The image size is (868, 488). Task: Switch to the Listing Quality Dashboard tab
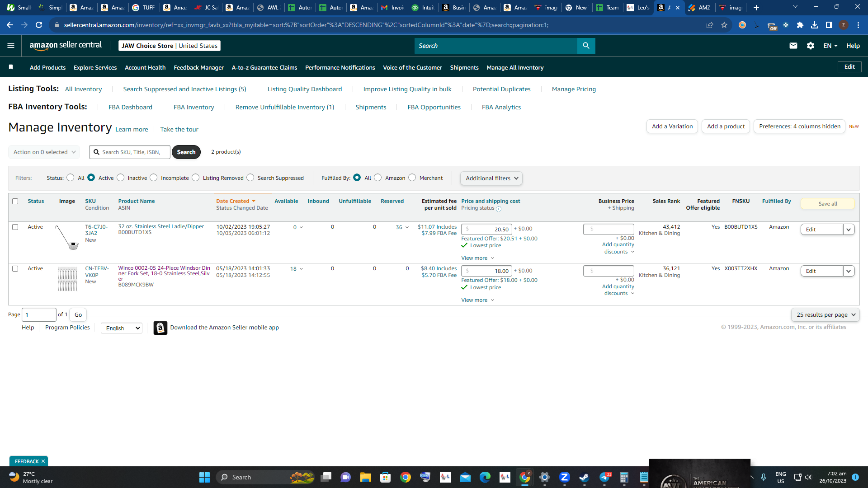pos(305,89)
